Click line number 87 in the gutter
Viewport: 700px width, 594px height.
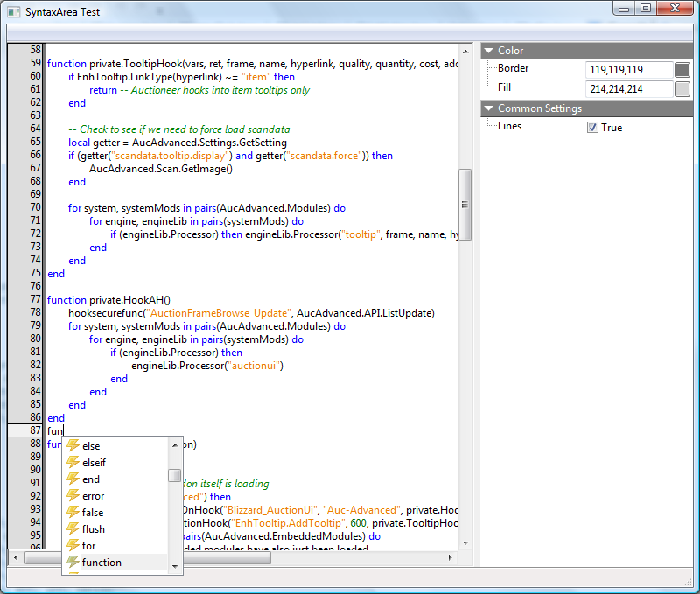[36, 430]
